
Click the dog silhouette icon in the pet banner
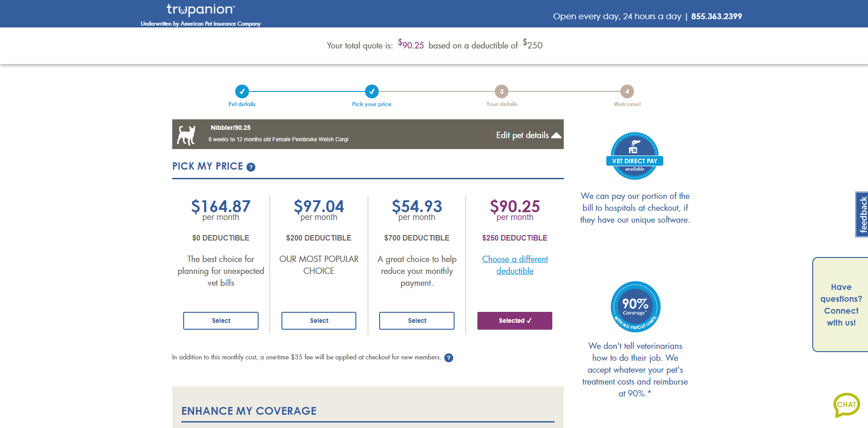186,134
